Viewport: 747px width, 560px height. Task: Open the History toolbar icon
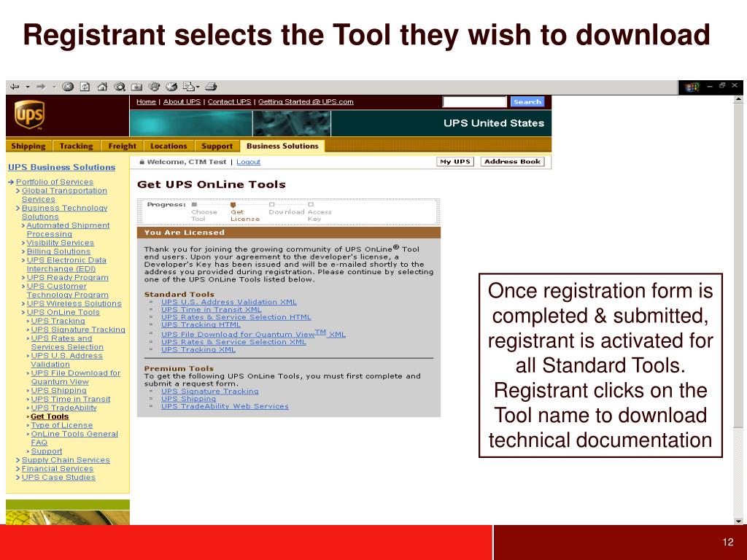(171, 87)
